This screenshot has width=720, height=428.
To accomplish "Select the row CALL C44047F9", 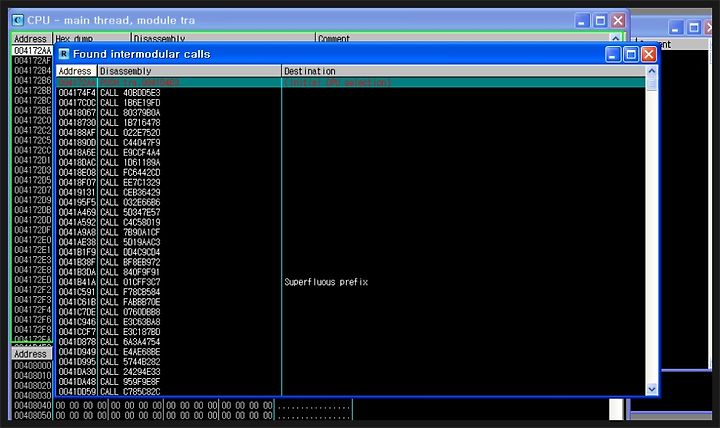I will pos(351,143).
